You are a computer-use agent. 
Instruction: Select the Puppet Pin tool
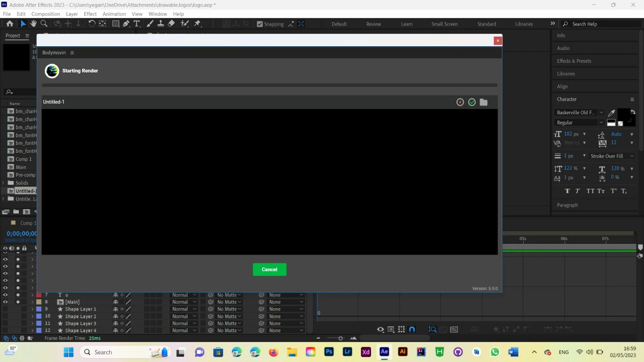[x=197, y=24]
